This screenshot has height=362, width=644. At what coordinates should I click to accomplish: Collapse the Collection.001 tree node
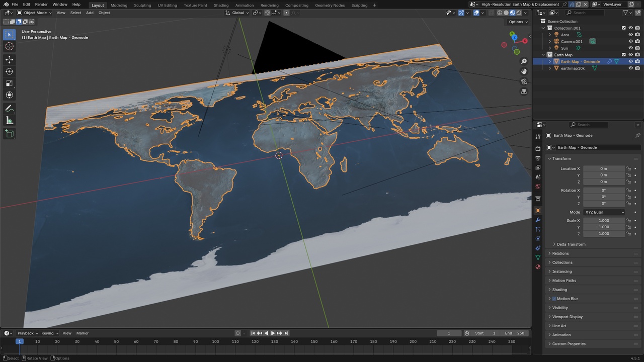coord(543,28)
